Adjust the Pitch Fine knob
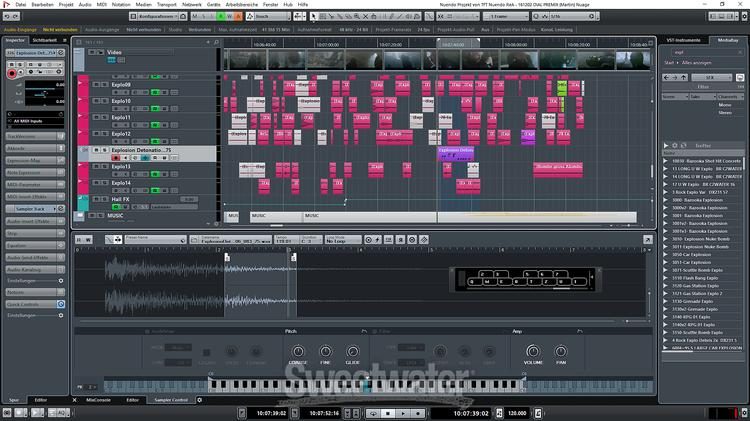The height and width of the screenshot is (421, 750). tap(325, 352)
